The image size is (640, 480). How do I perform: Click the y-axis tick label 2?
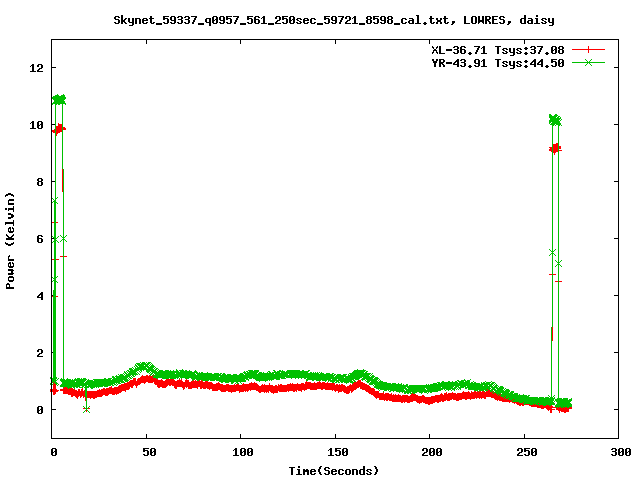tap(40, 353)
